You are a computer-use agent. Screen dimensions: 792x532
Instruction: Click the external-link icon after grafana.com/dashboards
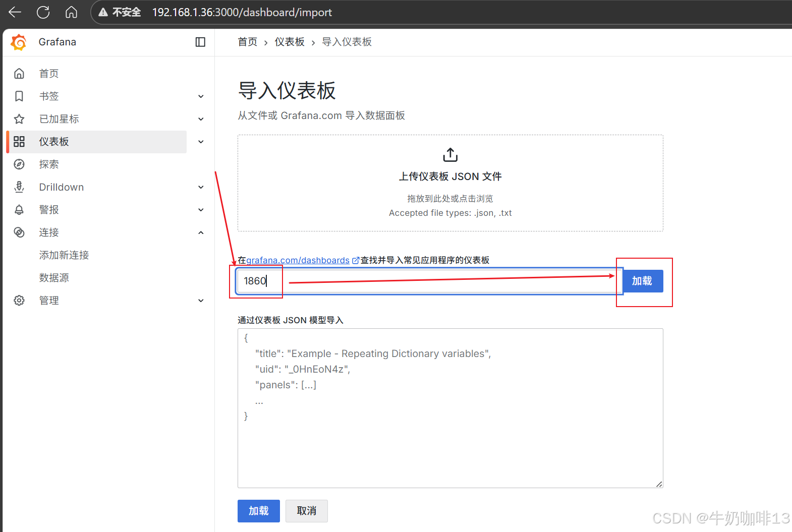click(x=356, y=260)
